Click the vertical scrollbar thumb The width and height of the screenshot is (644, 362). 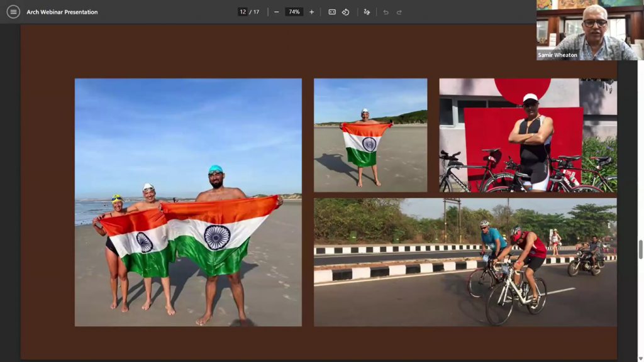[640, 249]
